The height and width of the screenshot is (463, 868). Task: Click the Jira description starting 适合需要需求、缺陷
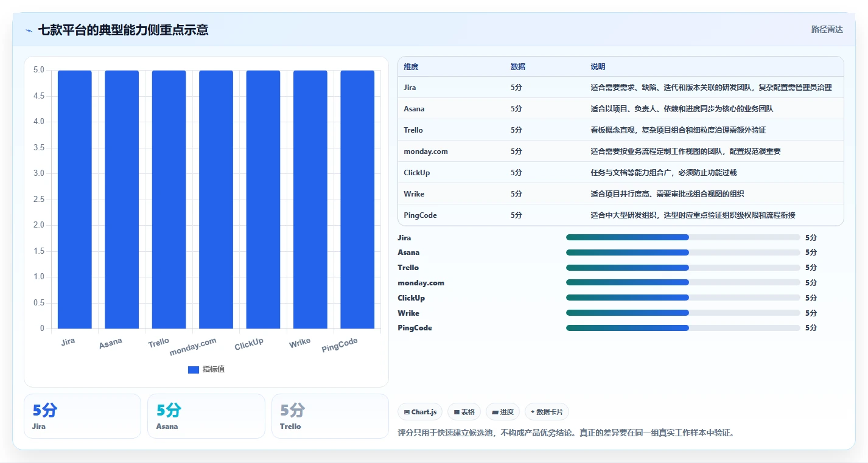(711, 88)
